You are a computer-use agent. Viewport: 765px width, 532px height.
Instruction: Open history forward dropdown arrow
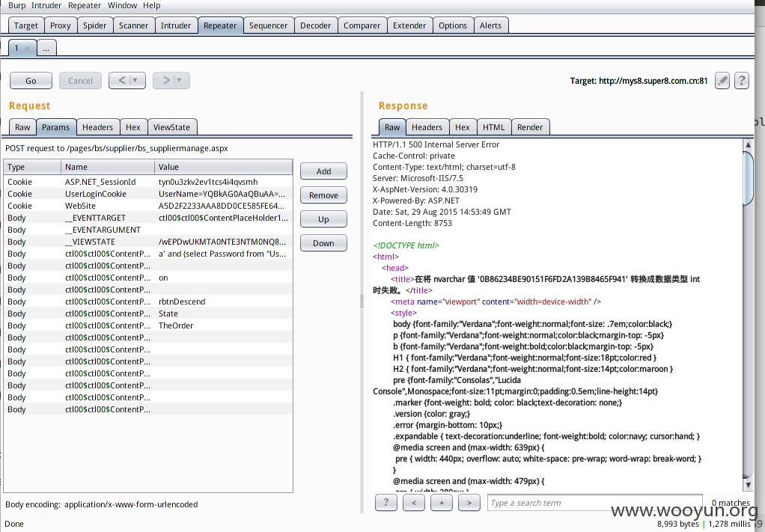(x=179, y=81)
